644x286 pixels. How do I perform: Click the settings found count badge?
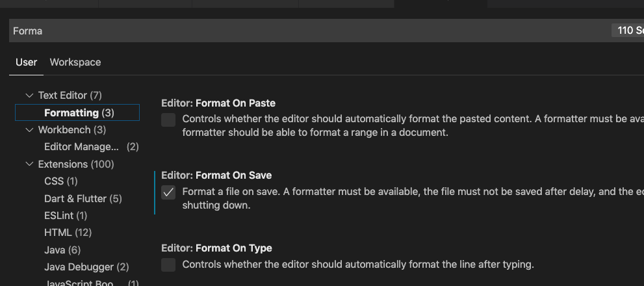(627, 31)
